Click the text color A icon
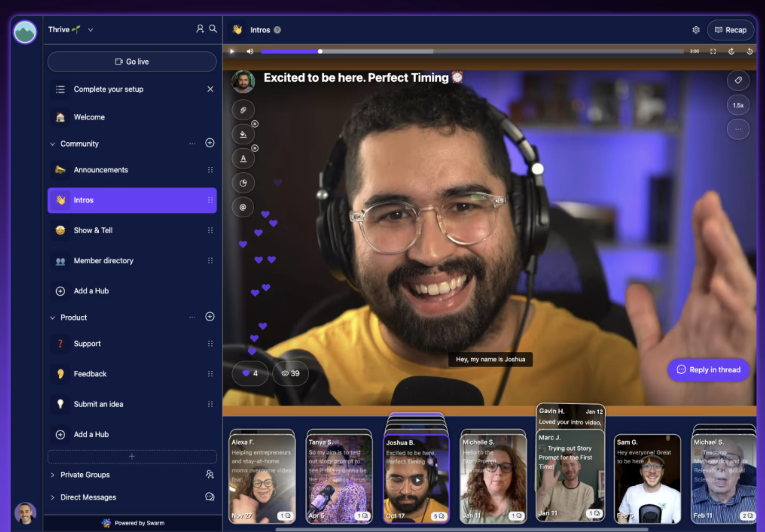This screenshot has width=765, height=532. coord(243,159)
